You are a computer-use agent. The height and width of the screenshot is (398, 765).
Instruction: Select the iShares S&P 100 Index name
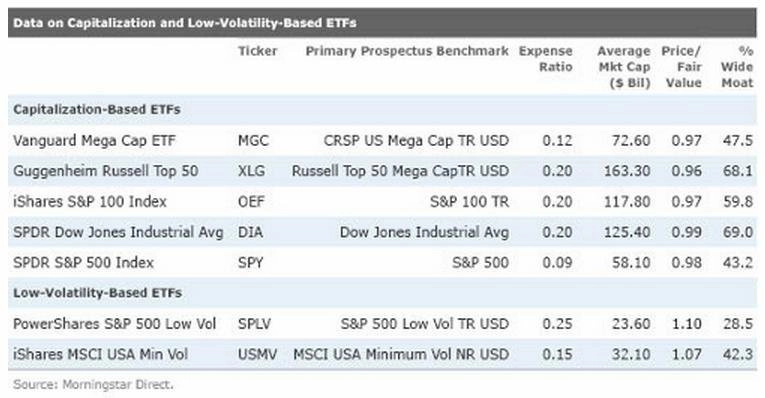pos(90,201)
